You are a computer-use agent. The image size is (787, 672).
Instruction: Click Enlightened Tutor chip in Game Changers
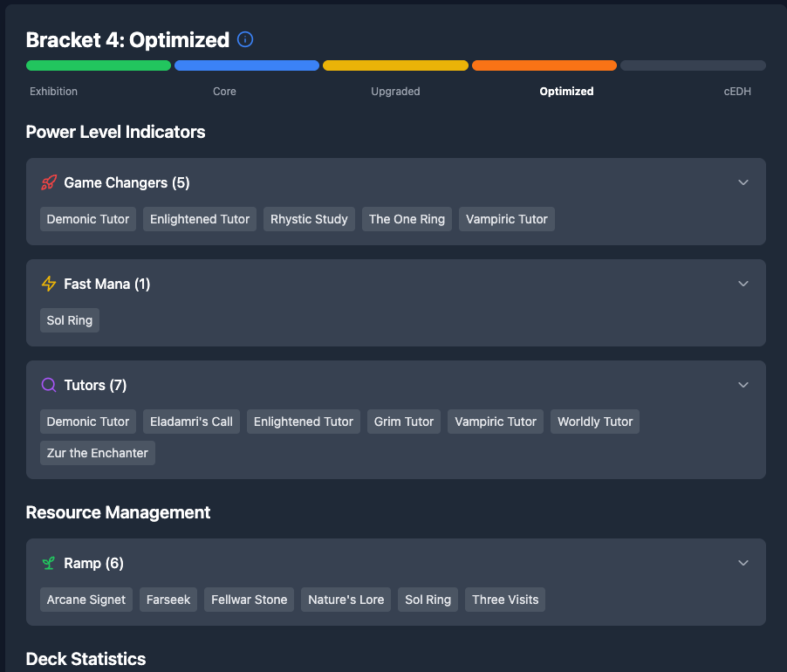200,219
